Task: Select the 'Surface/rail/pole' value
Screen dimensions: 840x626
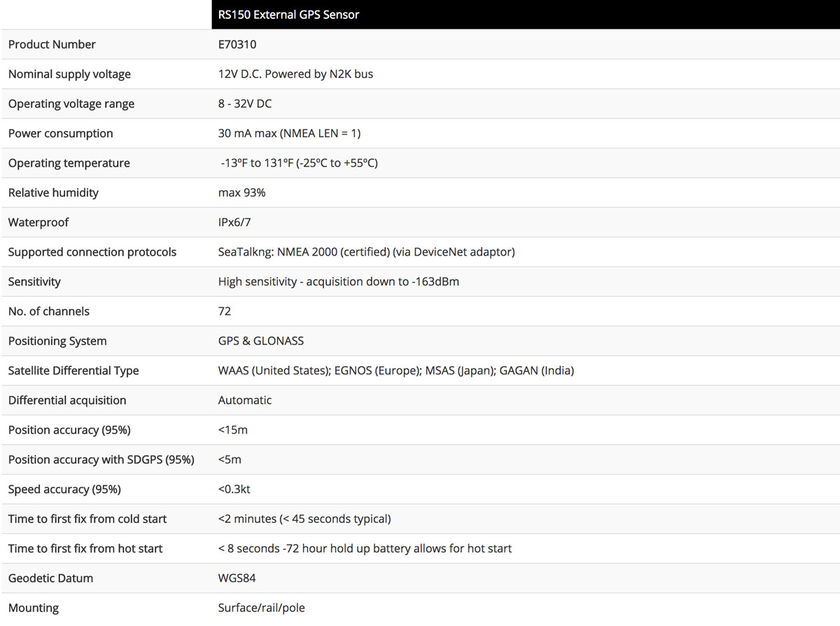Action: coord(262,608)
